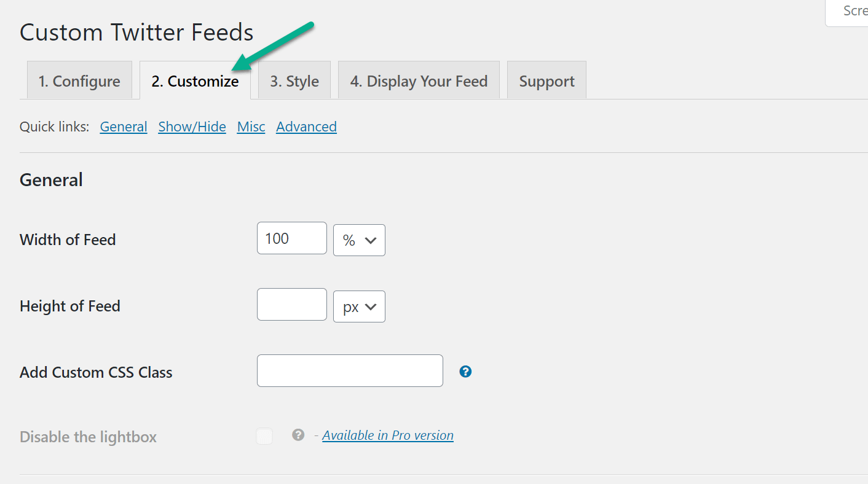Click the Custom Twitter Feeds page heading
The height and width of the screenshot is (484, 868).
pyautogui.click(x=136, y=32)
